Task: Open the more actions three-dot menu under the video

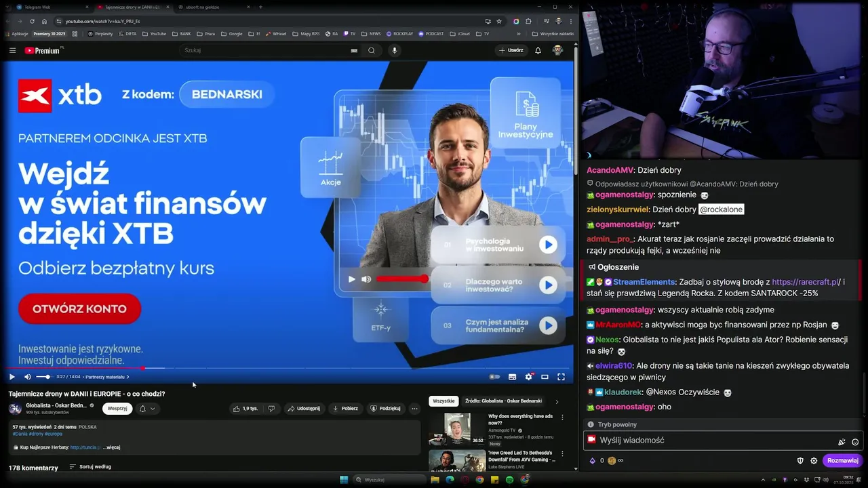Action: click(x=414, y=409)
